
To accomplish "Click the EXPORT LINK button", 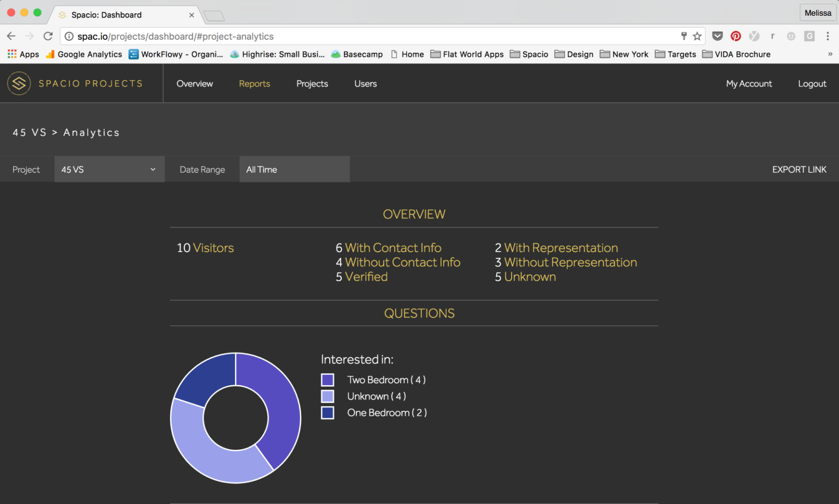I will click(x=799, y=169).
